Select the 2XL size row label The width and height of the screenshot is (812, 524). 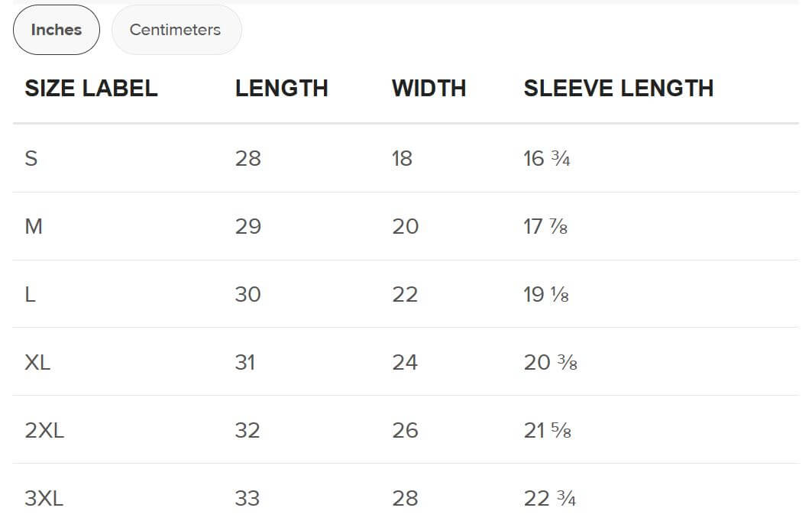click(x=44, y=430)
